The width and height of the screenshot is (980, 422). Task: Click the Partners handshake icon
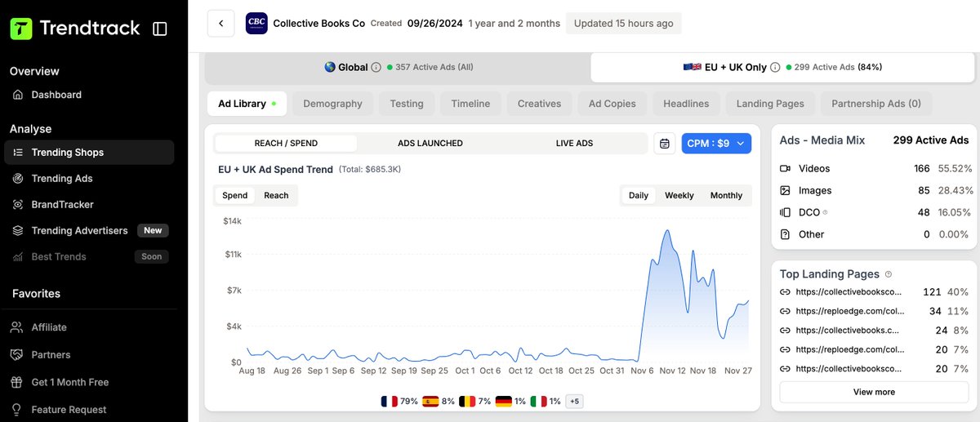pos(16,355)
